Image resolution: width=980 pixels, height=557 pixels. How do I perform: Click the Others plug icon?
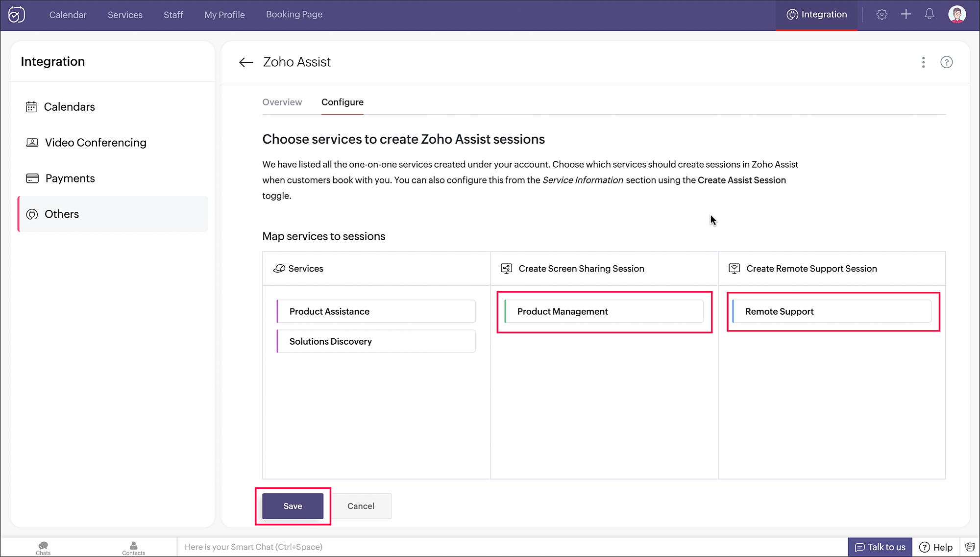[x=32, y=214]
